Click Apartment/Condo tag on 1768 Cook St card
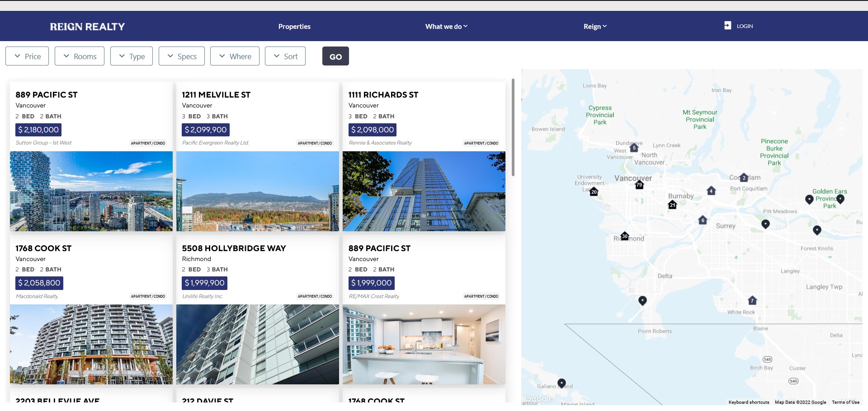Screen dimensions: 868x411 pyautogui.click(x=148, y=296)
